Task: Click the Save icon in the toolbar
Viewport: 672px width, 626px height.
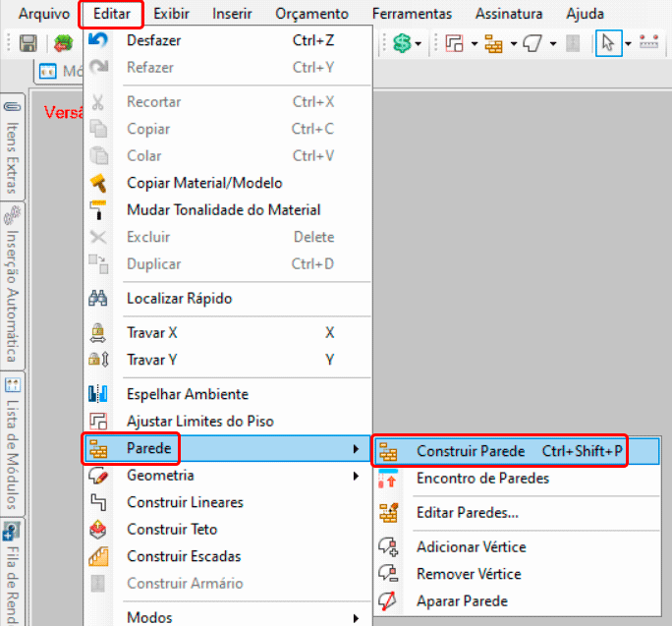Action: pyautogui.click(x=28, y=43)
